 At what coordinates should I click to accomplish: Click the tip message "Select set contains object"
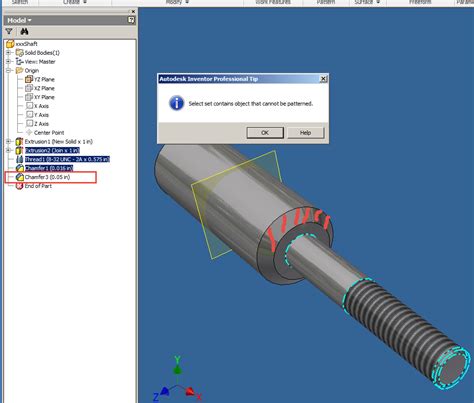[251, 104]
